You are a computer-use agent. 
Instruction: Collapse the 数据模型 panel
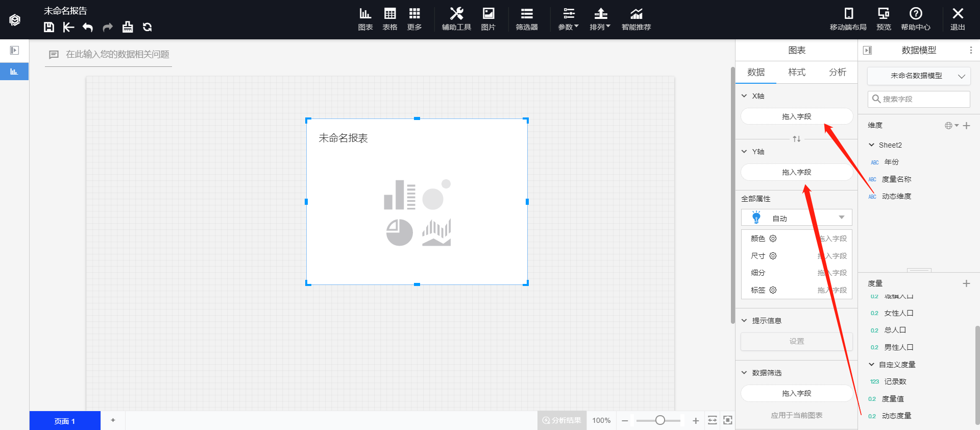coord(867,50)
